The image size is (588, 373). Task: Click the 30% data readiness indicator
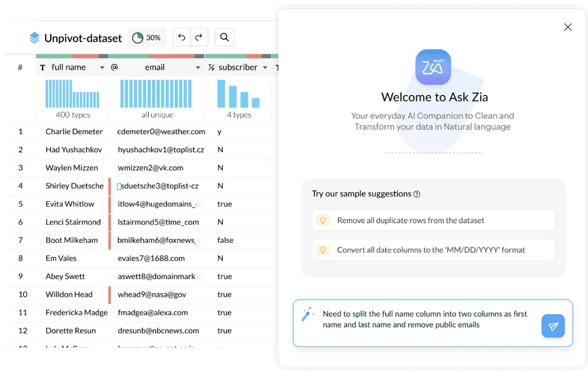click(x=147, y=37)
